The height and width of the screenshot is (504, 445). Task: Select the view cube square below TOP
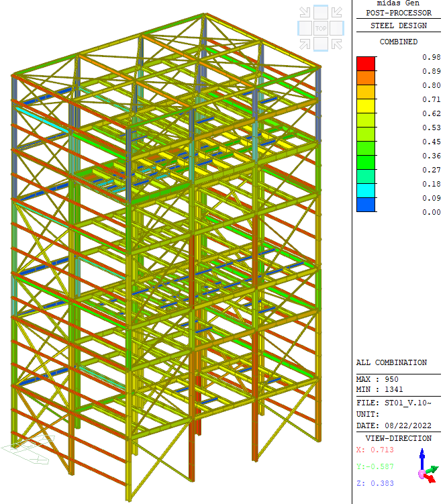pos(321,44)
